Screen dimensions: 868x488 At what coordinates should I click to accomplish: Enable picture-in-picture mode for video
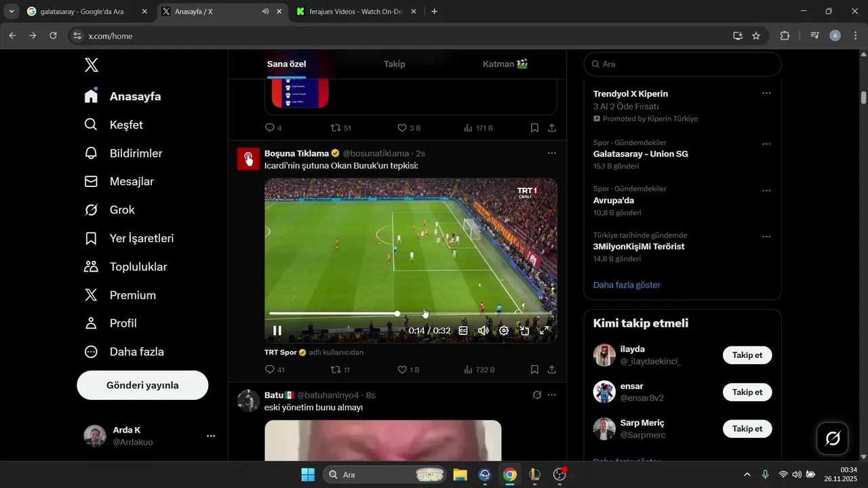point(524,331)
